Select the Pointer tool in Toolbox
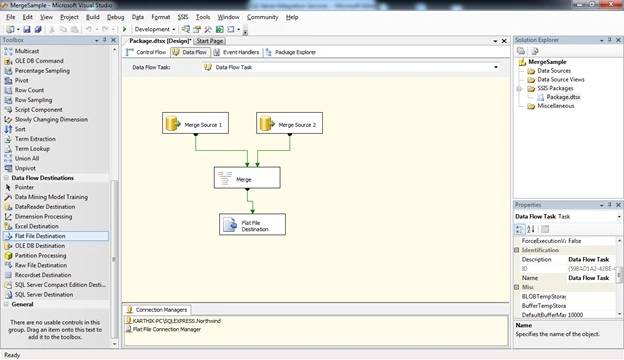The image size is (624, 360). point(24,187)
